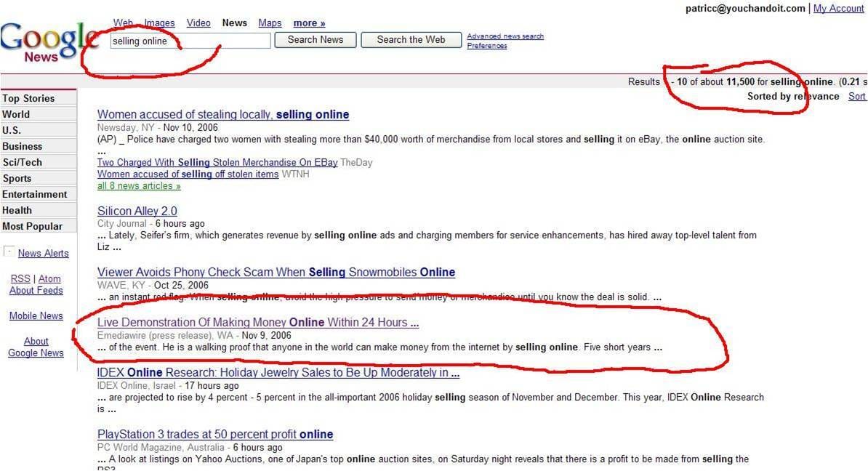Click WTNH source name text
Viewport: 868px width, 471px height.
point(296,174)
